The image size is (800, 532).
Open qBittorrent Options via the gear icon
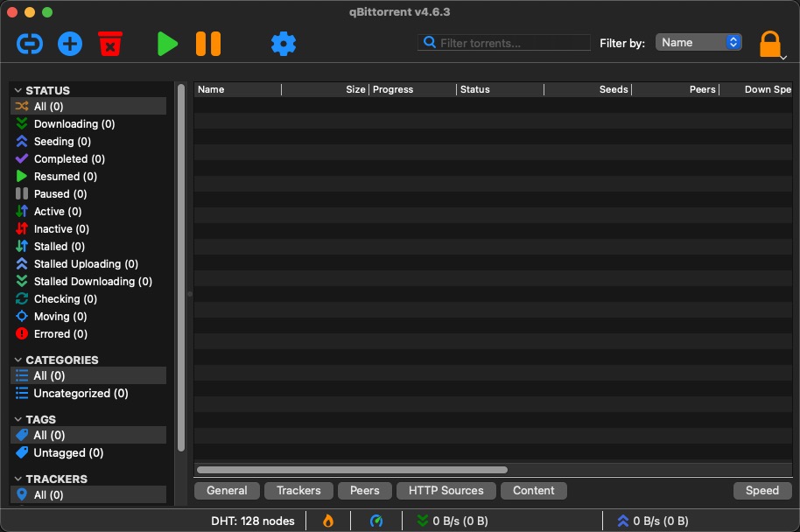click(283, 43)
